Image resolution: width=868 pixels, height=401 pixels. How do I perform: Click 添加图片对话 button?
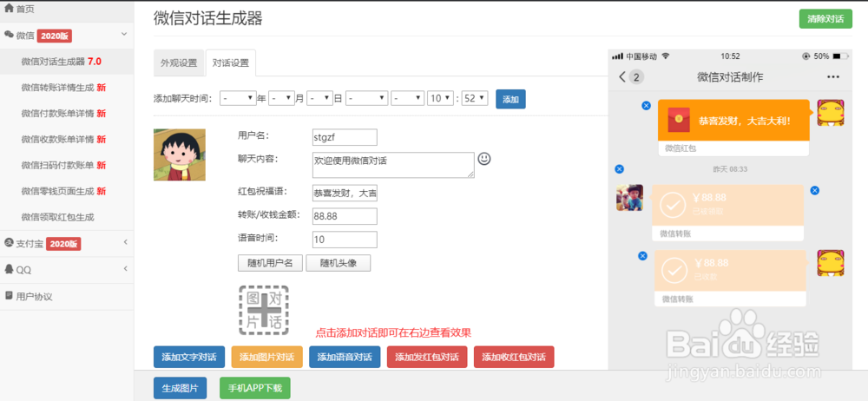point(266,358)
